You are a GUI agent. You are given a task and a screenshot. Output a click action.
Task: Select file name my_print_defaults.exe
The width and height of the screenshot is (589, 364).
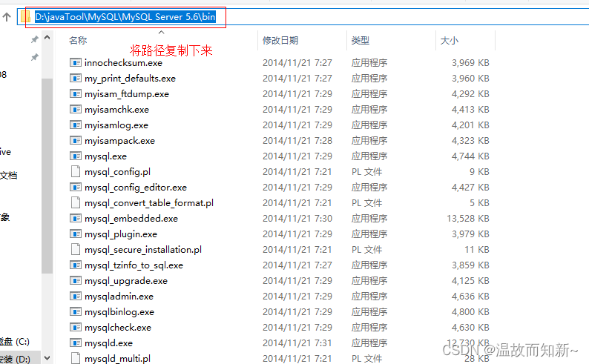click(x=131, y=78)
